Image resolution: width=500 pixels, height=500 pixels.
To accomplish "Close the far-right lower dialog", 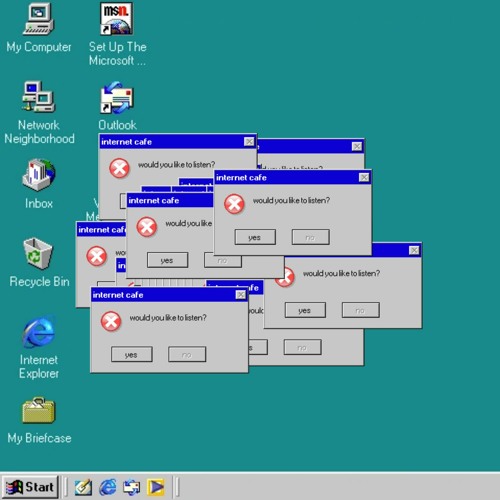I will tap(414, 250).
